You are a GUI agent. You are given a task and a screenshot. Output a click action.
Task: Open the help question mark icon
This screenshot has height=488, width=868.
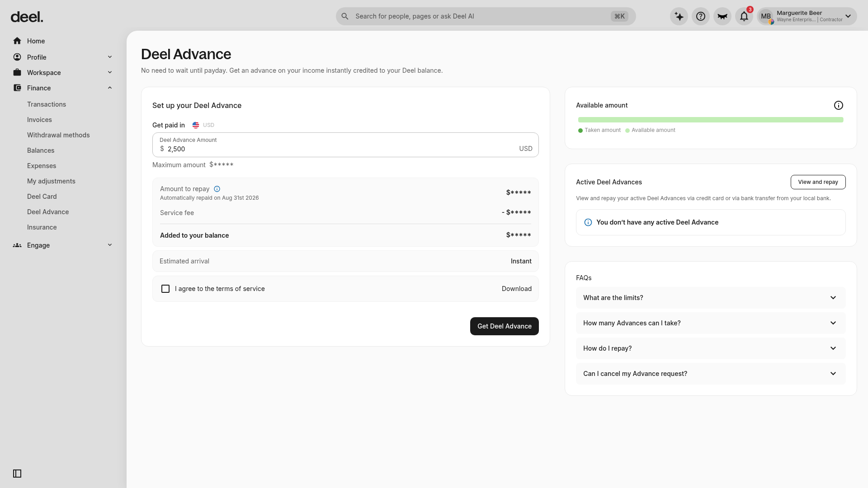701,16
